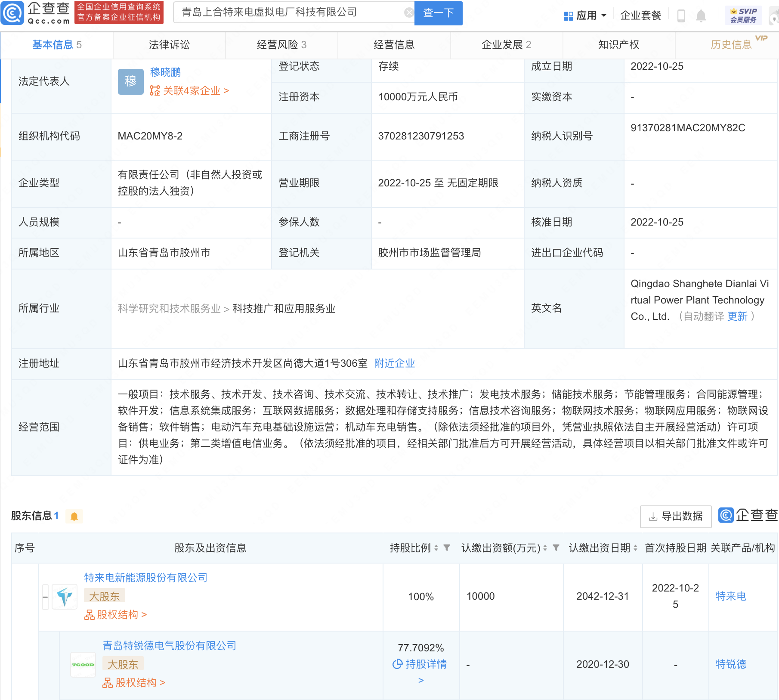Switch to 知识产权 tab
This screenshot has height=700, width=779.
[618, 45]
